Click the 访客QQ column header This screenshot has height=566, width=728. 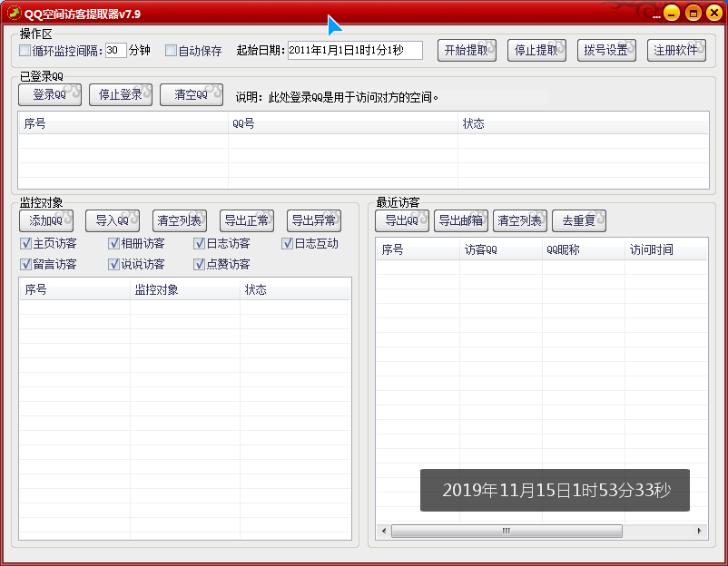pyautogui.click(x=501, y=249)
